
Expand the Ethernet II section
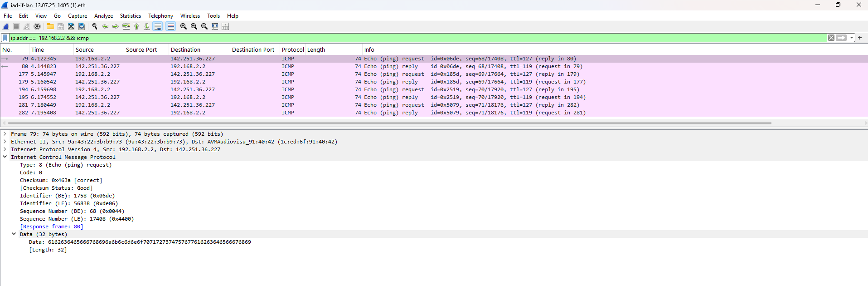(x=5, y=142)
